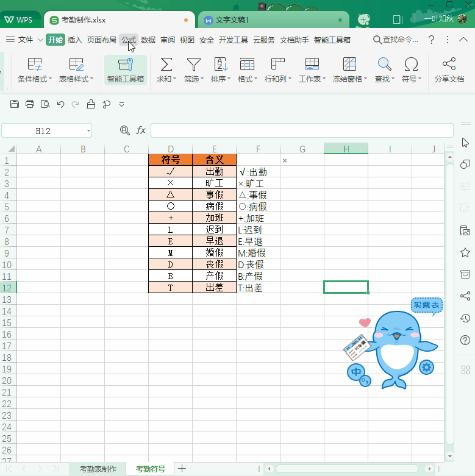Click the 一叶知秋 user account name

click(x=438, y=19)
